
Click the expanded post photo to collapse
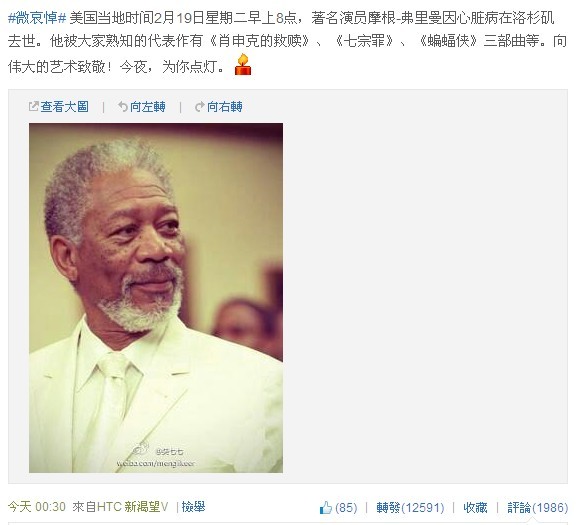[x=156, y=298]
